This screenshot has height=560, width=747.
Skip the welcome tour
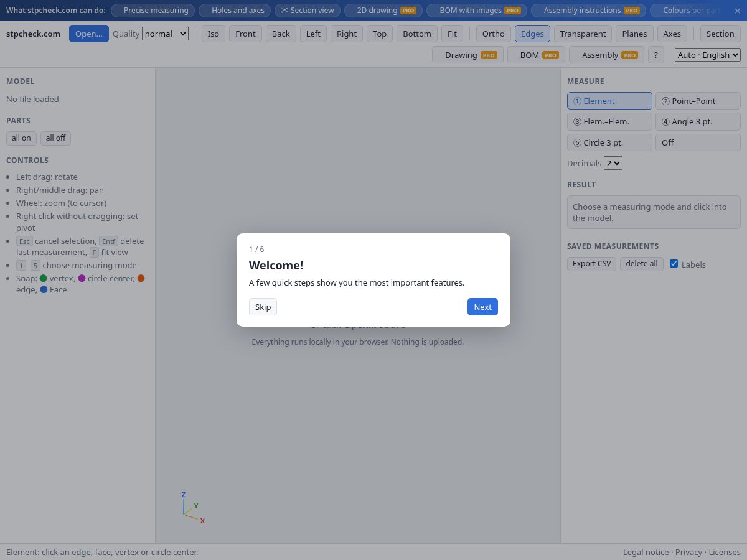(263, 307)
